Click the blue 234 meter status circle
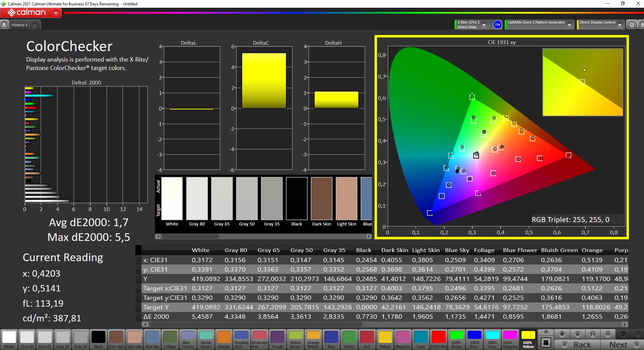644x350 pixels. [497, 25]
